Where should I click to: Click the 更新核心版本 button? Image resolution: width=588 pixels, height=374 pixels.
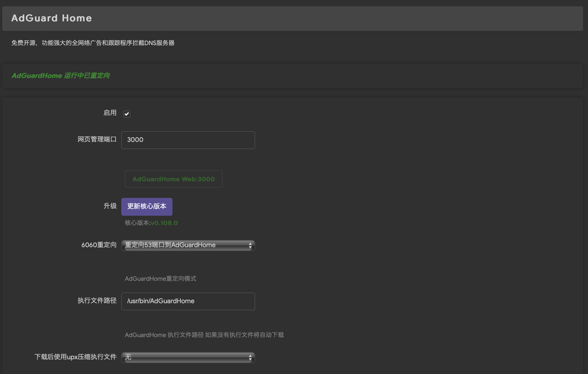click(x=147, y=207)
